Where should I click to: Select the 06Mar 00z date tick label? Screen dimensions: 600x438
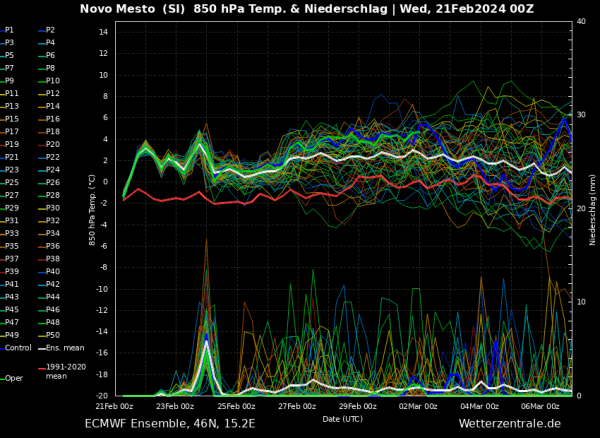[540, 406]
